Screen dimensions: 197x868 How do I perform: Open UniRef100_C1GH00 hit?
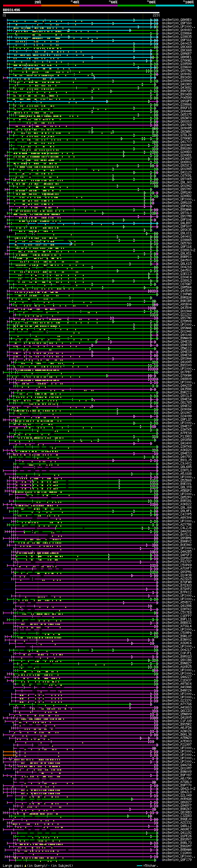pyautogui.click(x=177, y=853)
